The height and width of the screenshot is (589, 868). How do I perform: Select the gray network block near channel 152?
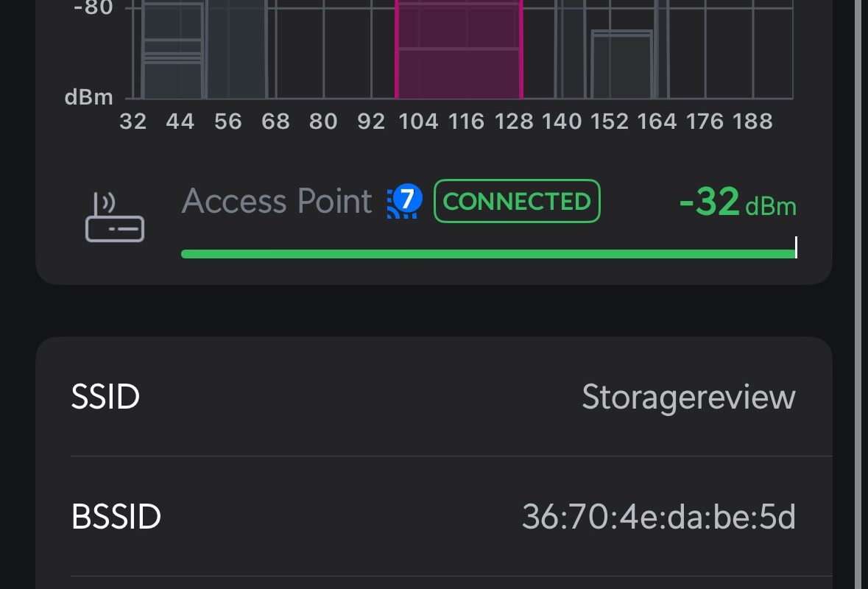coord(621,65)
